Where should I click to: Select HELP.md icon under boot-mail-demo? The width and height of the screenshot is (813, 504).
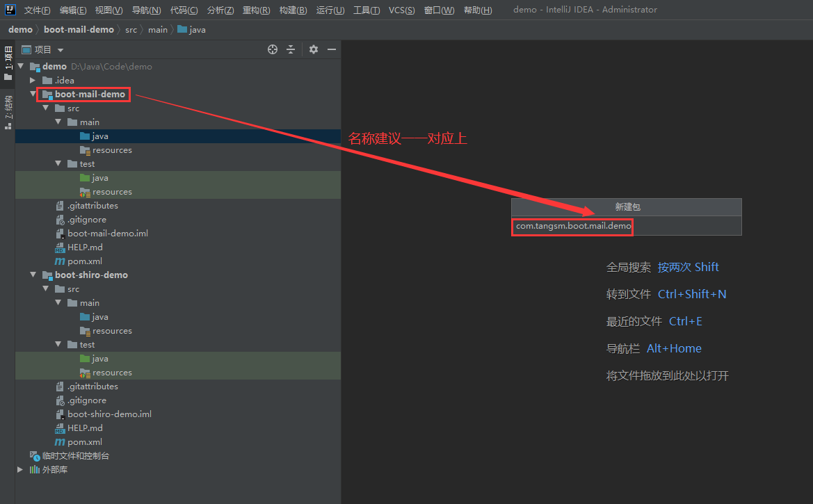60,247
